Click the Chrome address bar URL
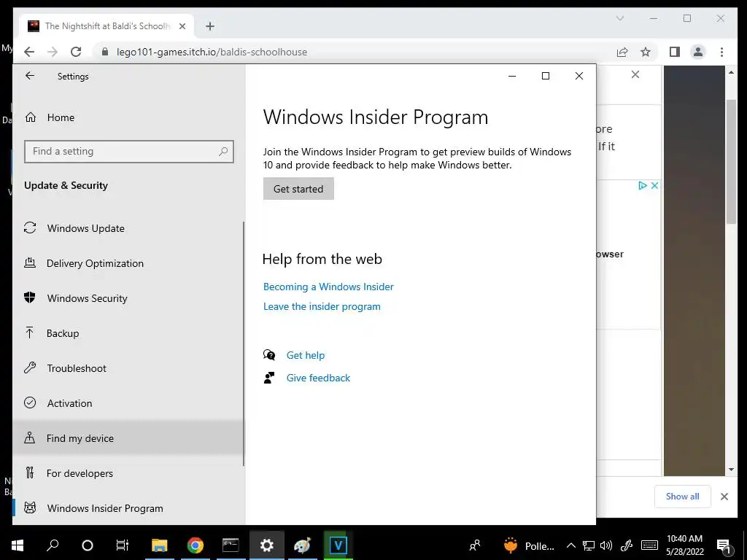The height and width of the screenshot is (560, 747). coord(212,52)
